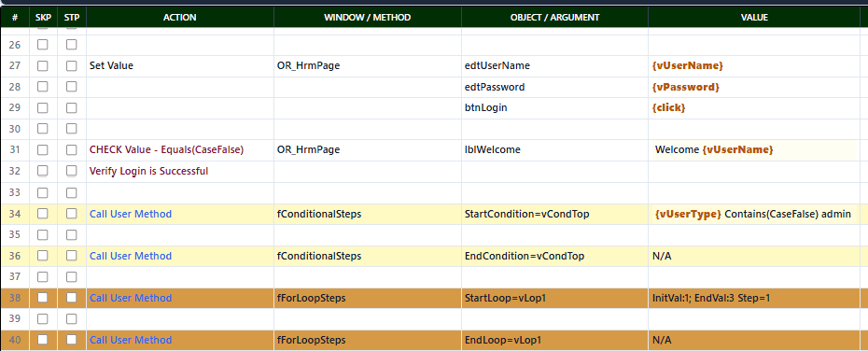Select the 'Set Value' action cell
The height and width of the screenshot is (351, 868).
point(180,66)
